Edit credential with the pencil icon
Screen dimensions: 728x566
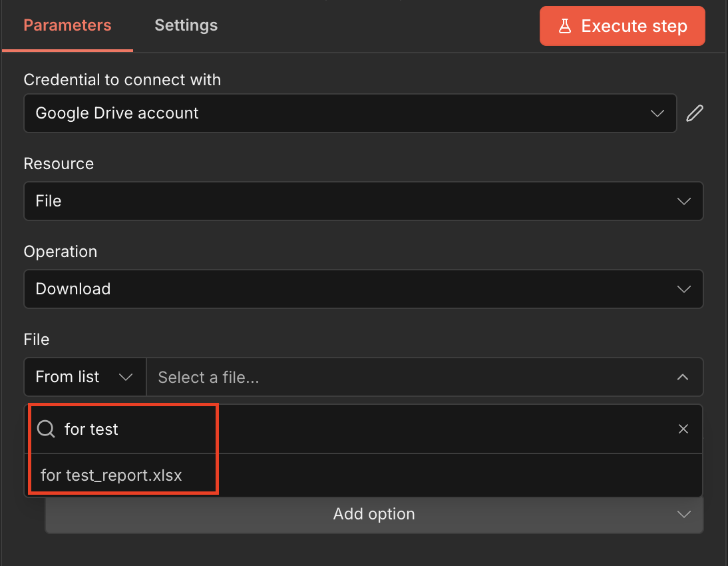(x=695, y=113)
